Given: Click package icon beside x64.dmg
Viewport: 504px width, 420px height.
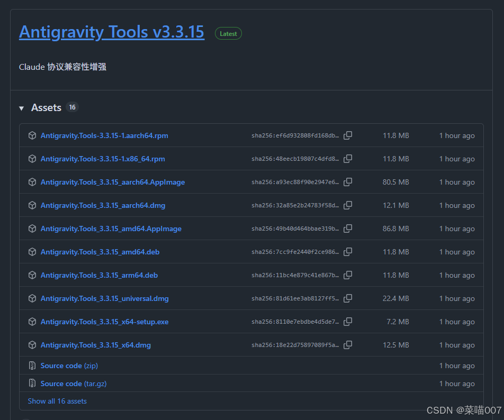Looking at the screenshot, I should click(x=32, y=345).
